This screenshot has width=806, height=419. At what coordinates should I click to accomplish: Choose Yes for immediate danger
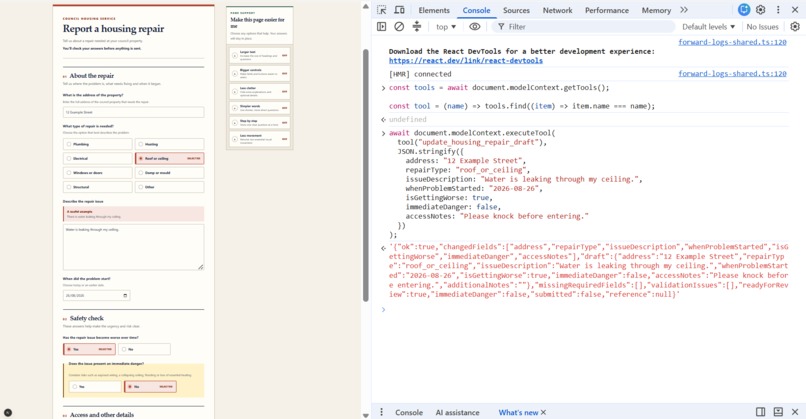coord(95,387)
